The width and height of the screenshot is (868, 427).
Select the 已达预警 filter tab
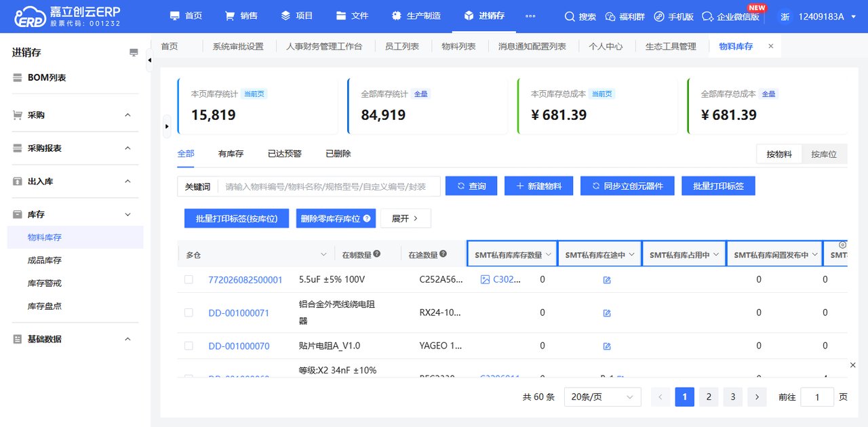285,154
